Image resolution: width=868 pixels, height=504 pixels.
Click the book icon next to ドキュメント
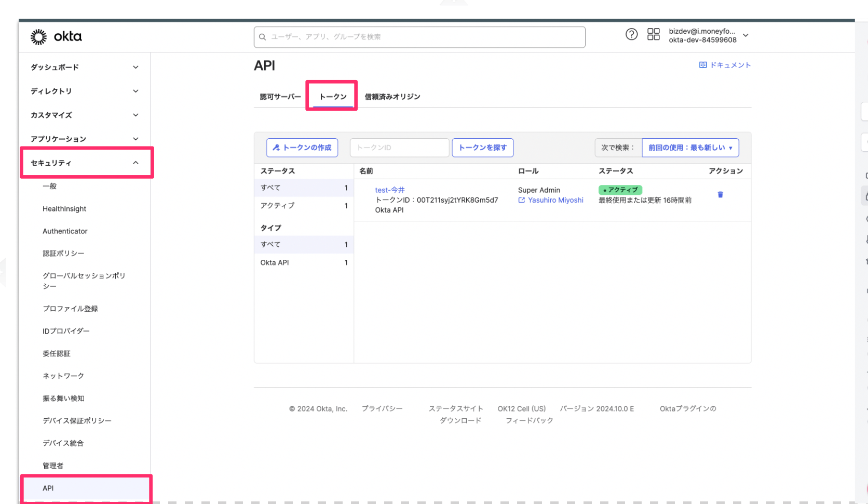703,65
